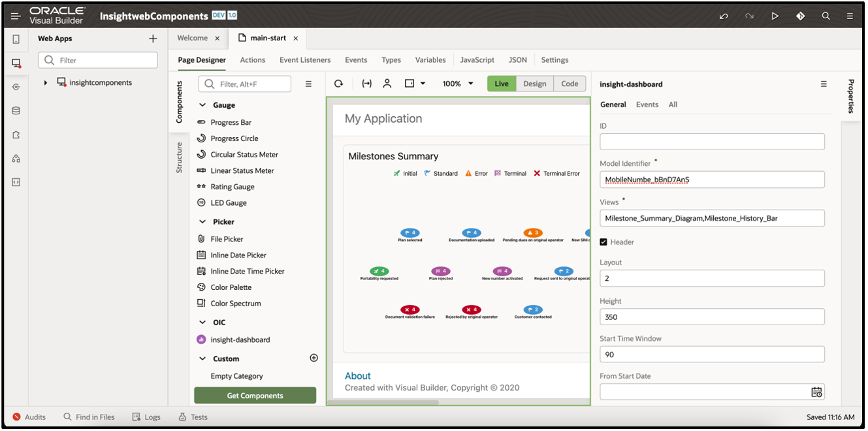Image resolution: width=868 pixels, height=431 pixels.
Task: Open the Variables tab
Action: click(x=430, y=59)
